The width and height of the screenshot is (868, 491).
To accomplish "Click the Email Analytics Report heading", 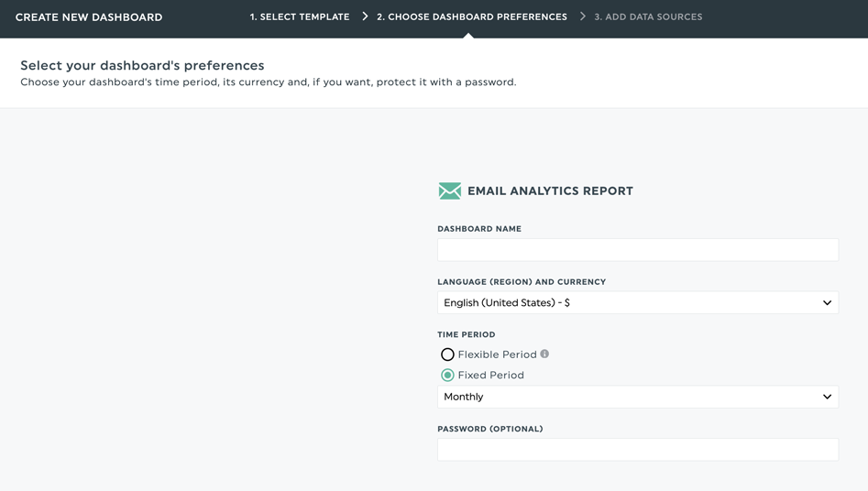I will 550,191.
